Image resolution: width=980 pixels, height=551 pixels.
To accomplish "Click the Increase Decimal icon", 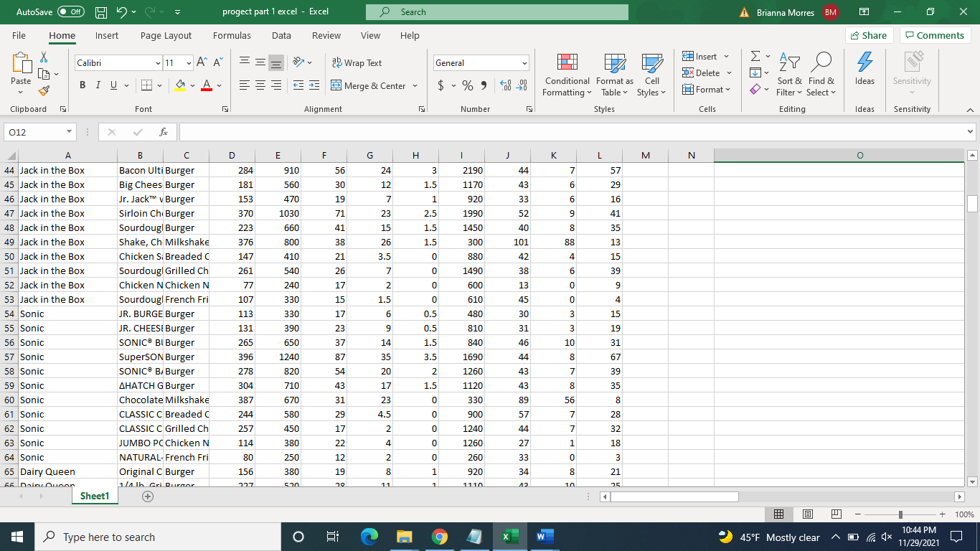I will tap(504, 85).
